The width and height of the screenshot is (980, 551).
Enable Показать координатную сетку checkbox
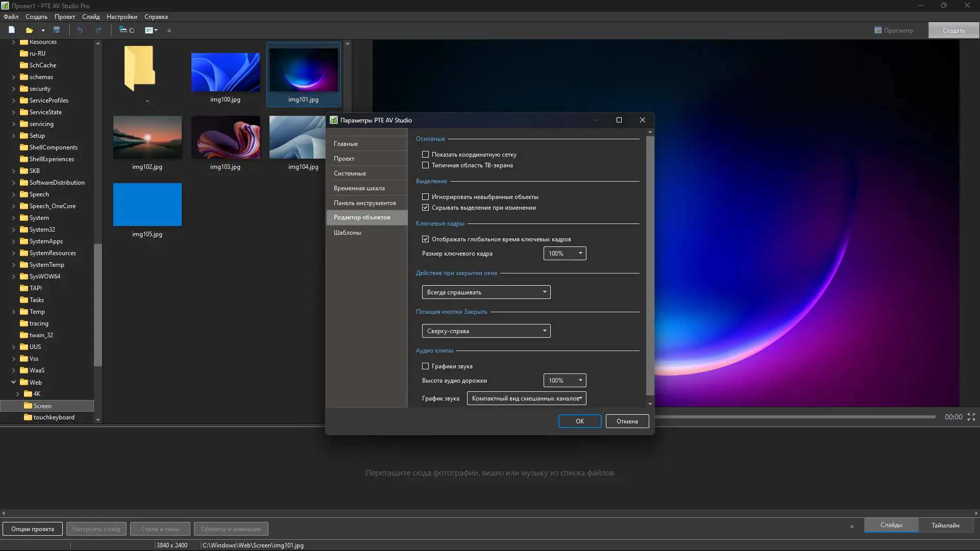(x=425, y=154)
